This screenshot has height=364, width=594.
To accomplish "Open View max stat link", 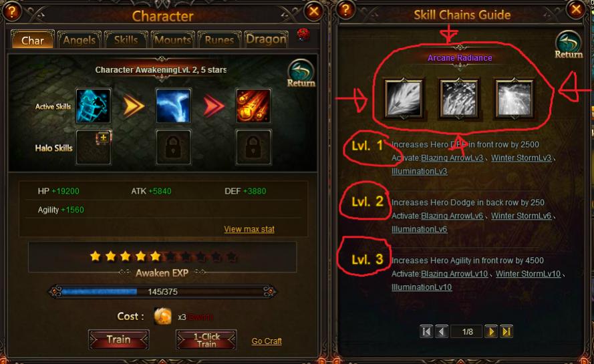I will pos(249,229).
